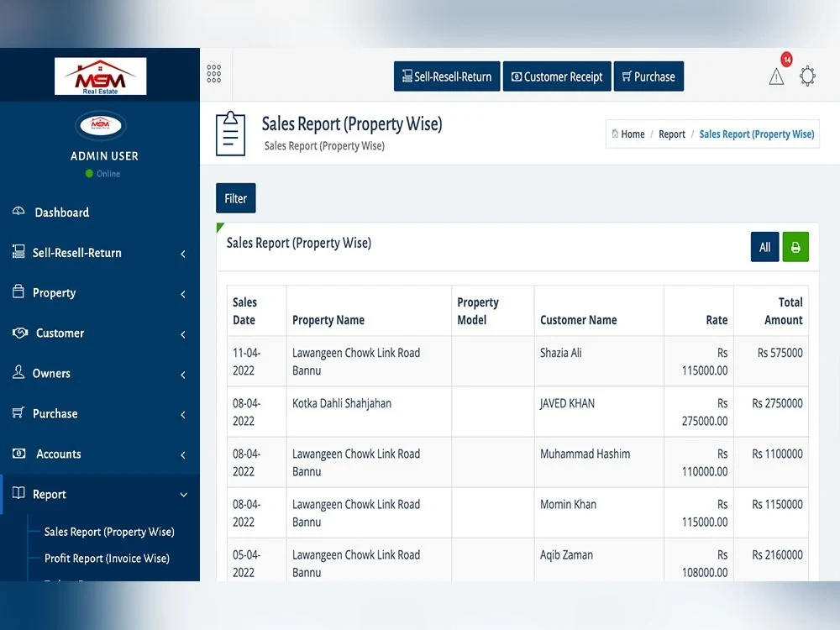Click the Sell-Resell-Return sidebar icon
The width and height of the screenshot is (840, 630).
[x=18, y=252]
